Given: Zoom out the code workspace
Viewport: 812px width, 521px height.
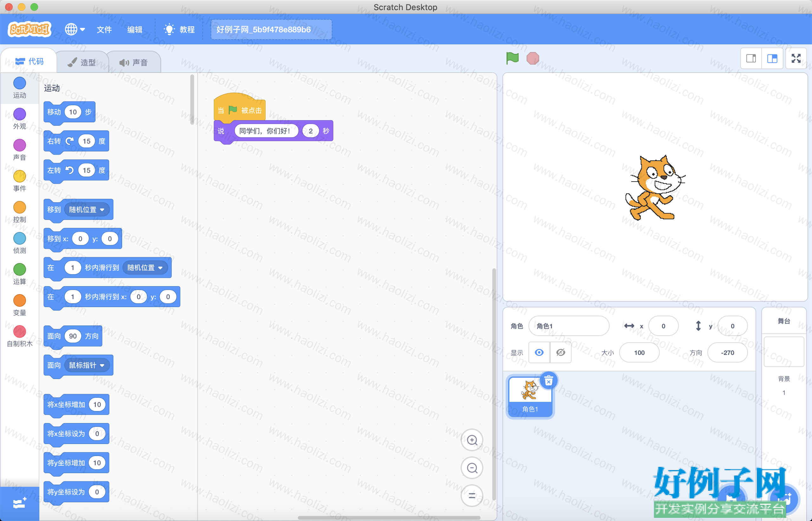Looking at the screenshot, I should coord(472,468).
